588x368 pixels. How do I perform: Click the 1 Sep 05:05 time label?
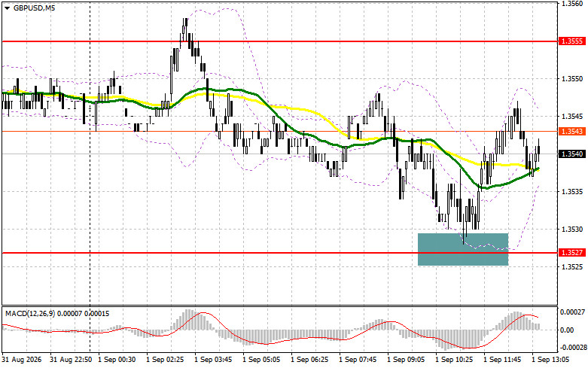pos(261,360)
